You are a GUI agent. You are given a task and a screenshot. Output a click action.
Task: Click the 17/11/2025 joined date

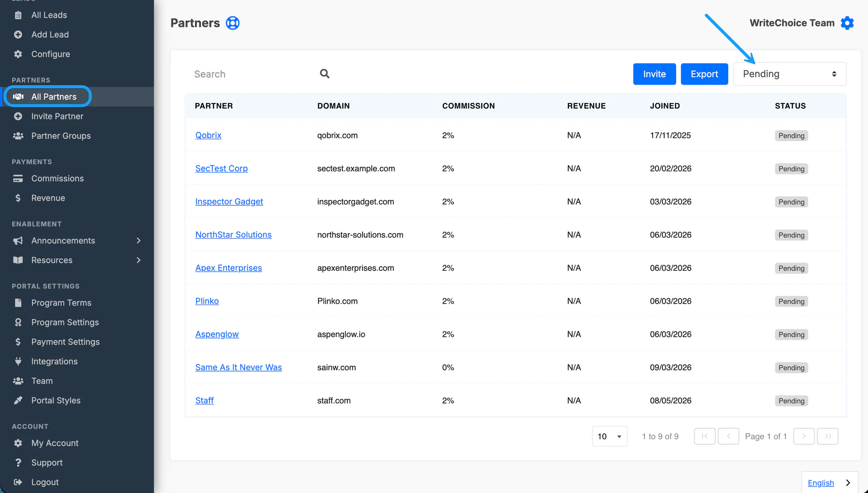click(671, 135)
